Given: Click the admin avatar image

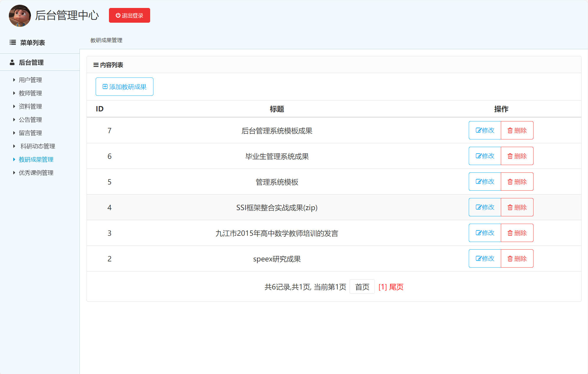Looking at the screenshot, I should coord(20,16).
